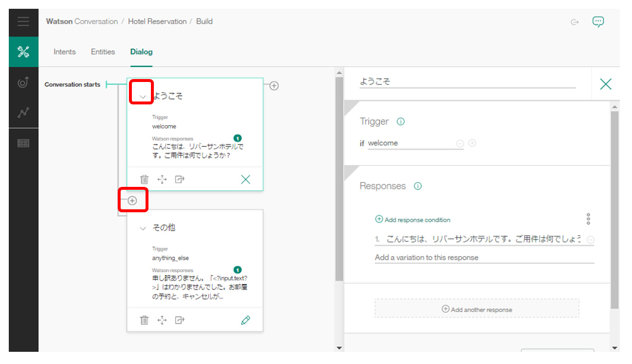Show info about Trigger

(x=400, y=122)
